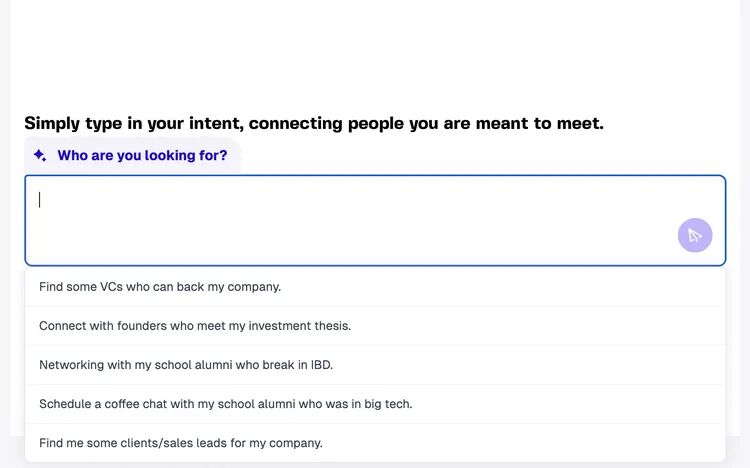
Task: Click the suggestion mentioning investment thesis
Action: click(x=195, y=326)
